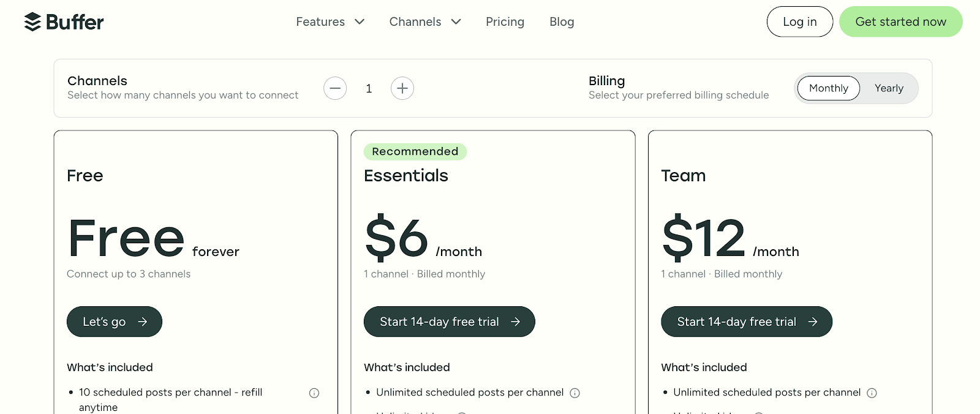
Task: Expand the Features dropdown menu
Action: tap(330, 22)
